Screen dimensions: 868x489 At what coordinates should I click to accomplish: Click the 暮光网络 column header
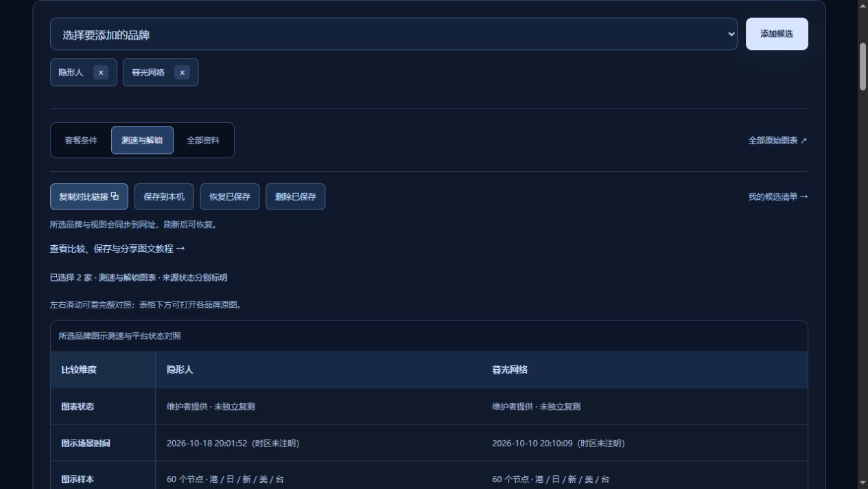point(644,370)
